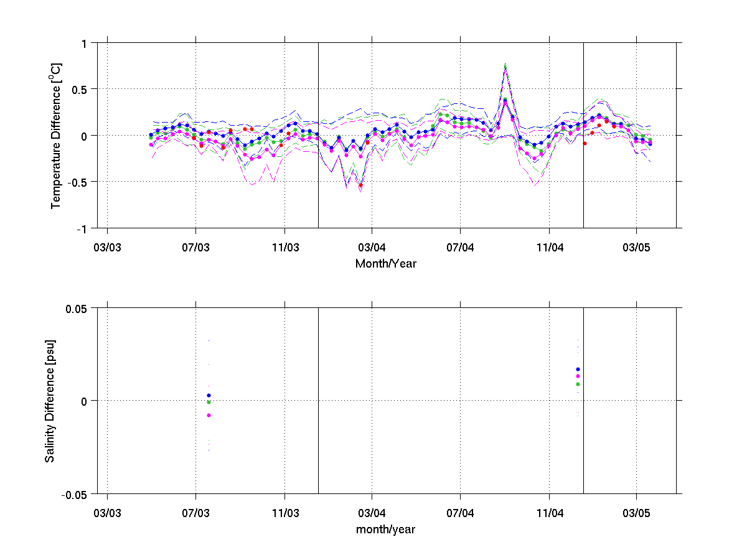The width and height of the screenshot is (747, 560).
Task: Select the "0" tick label on the temperature axis
Action: point(84,136)
